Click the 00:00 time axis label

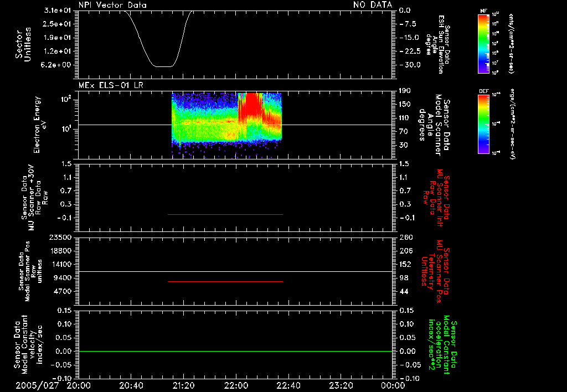pos(393,386)
